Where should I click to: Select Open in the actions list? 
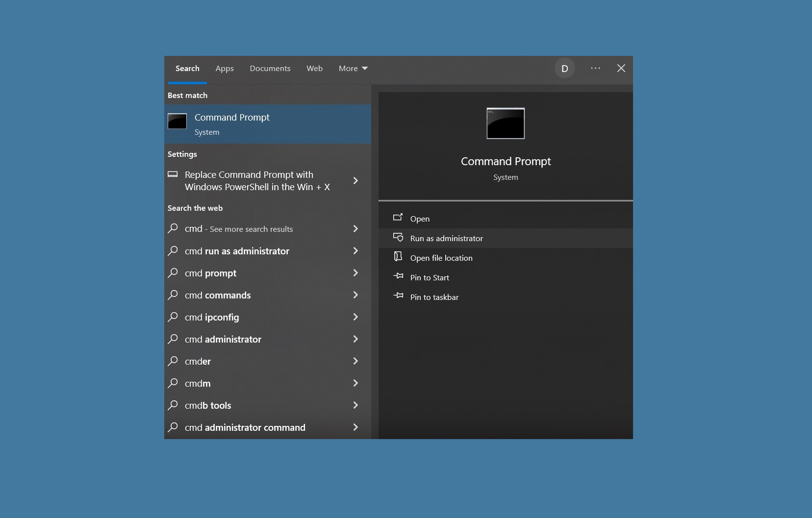click(x=506, y=219)
